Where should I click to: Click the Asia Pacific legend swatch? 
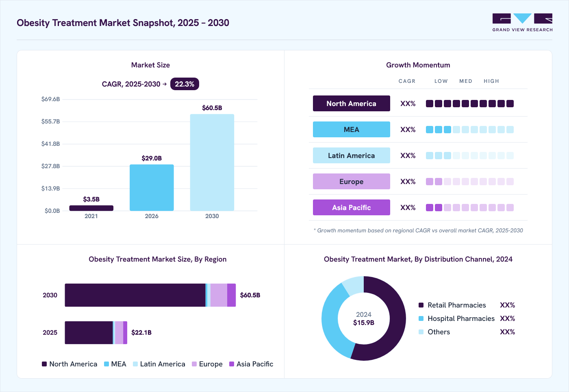[x=232, y=364]
